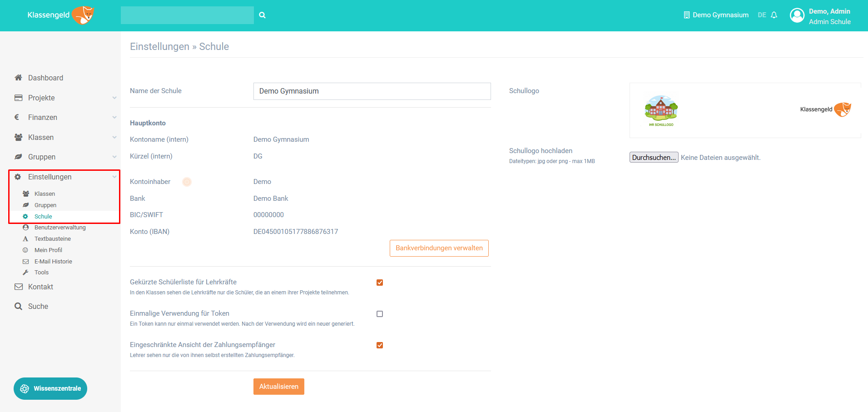Click the Kontakt envelope icon
The height and width of the screenshot is (412, 868).
pos(19,287)
